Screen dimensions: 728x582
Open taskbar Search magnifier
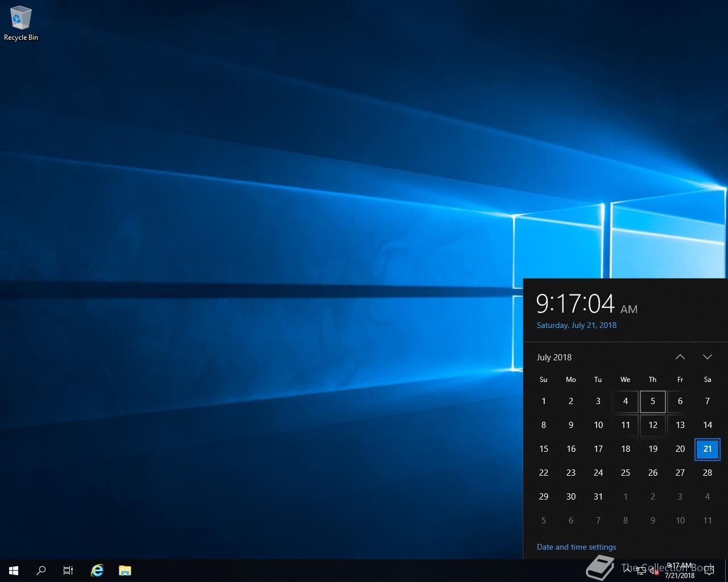(41, 571)
